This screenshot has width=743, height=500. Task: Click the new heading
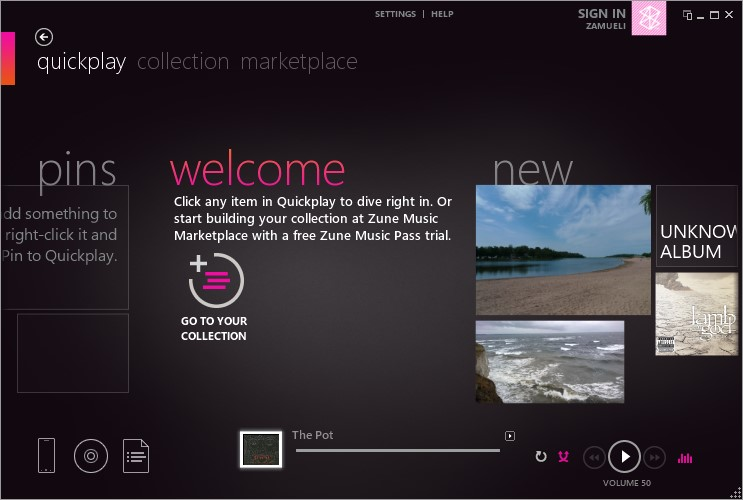[533, 172]
